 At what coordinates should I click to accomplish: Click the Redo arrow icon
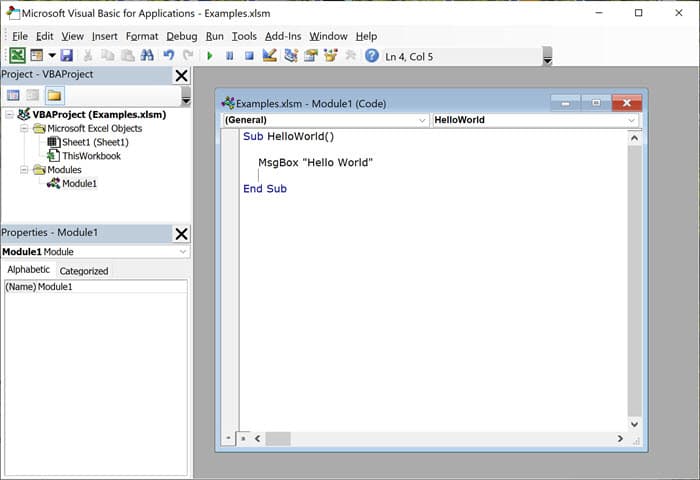click(188, 56)
